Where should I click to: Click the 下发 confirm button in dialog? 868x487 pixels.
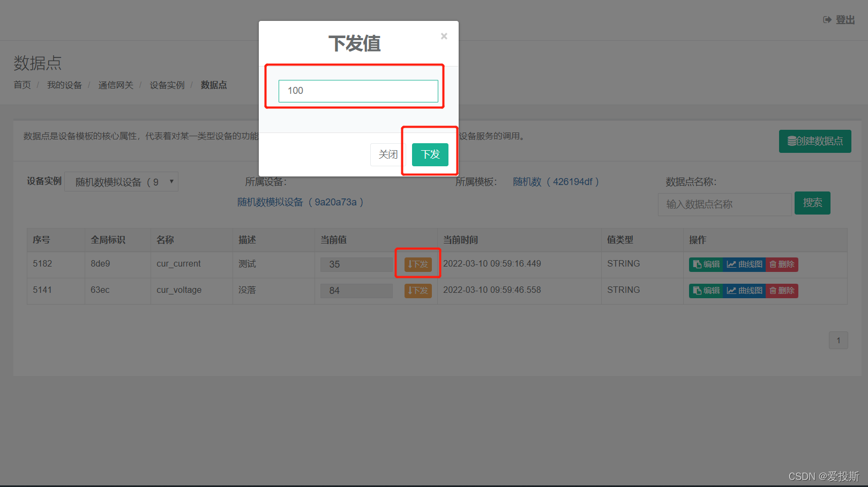coord(430,154)
